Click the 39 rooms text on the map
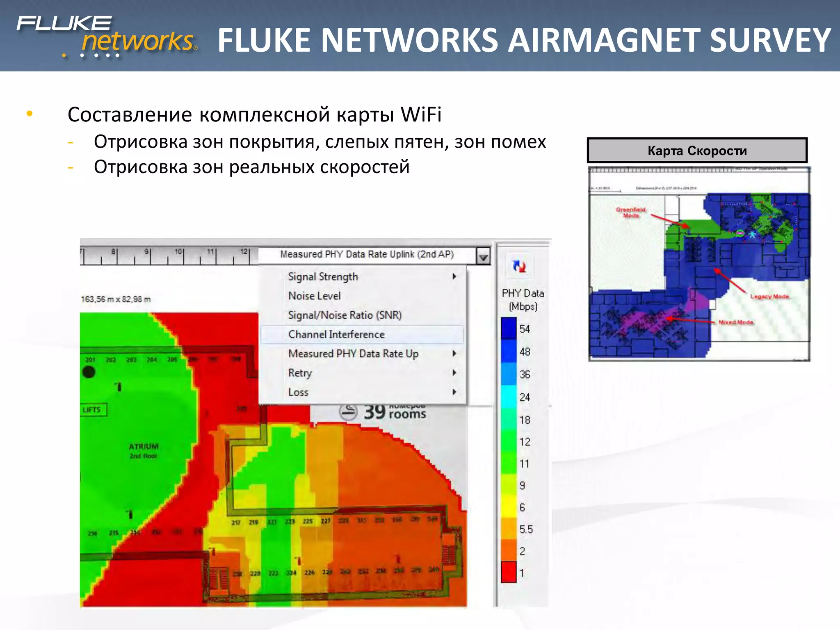This screenshot has width=840, height=630. click(x=395, y=412)
